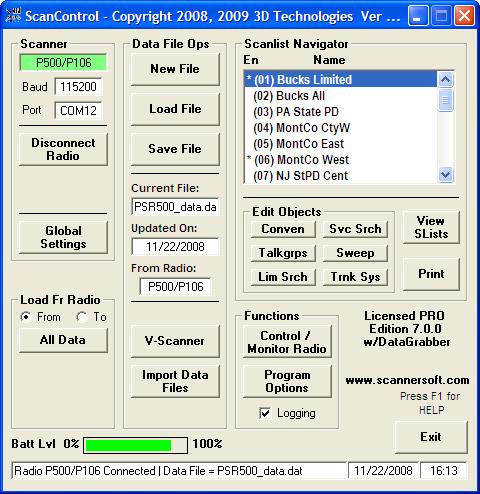Click the battery level progress bar
Viewport: 480px width, 494px height.
(135, 445)
